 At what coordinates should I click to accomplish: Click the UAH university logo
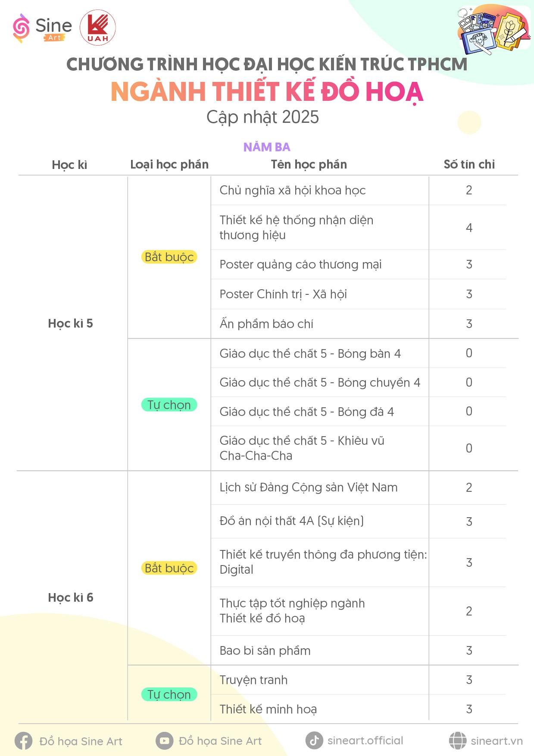pyautogui.click(x=98, y=28)
